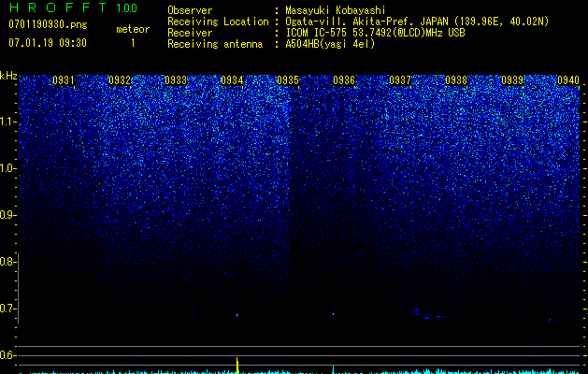Select the Ogata-vill. Akita-Pref. JAPAN location text
Image resolution: width=588 pixels, height=374 pixels.
[417, 22]
